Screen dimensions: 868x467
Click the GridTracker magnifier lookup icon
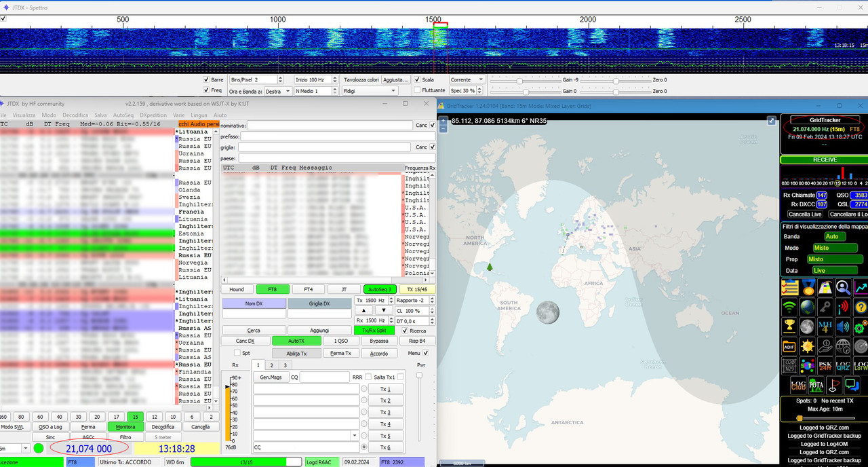pyautogui.click(x=843, y=288)
